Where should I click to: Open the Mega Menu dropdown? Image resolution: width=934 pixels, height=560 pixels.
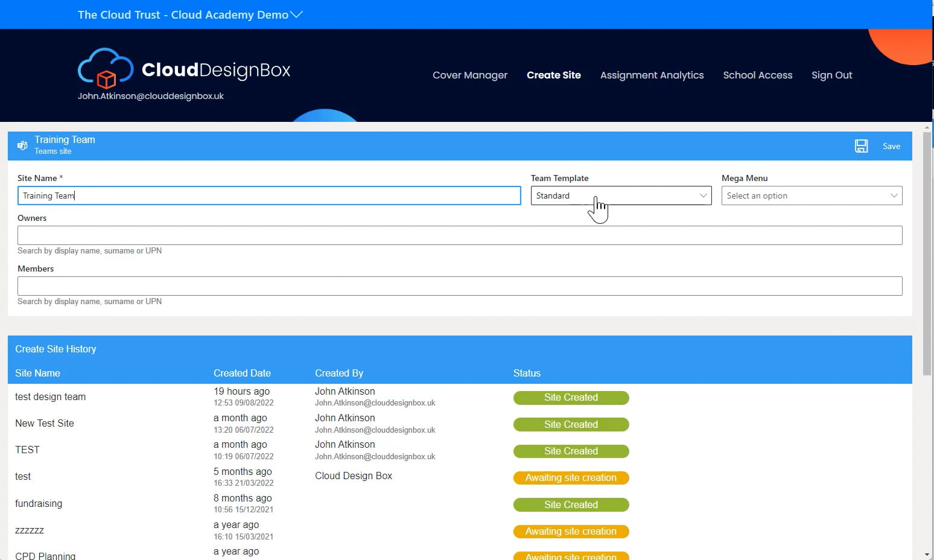812,196
